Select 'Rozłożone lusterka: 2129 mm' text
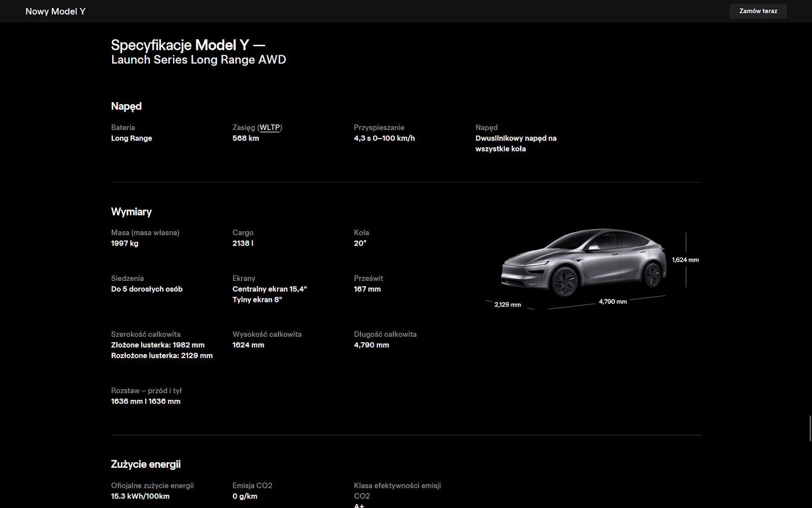The width and height of the screenshot is (812, 508). click(x=162, y=356)
